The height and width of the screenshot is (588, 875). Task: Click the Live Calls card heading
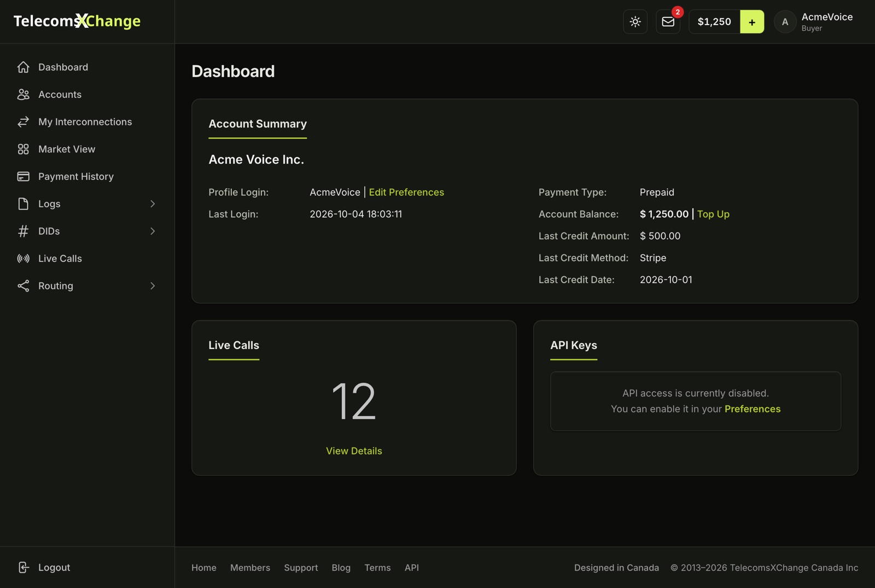[234, 345]
